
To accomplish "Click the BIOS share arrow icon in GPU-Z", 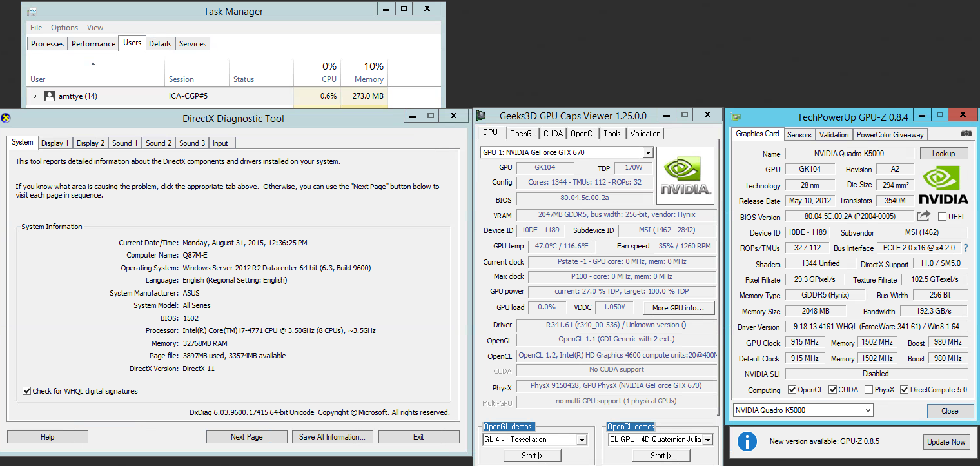I will (924, 216).
